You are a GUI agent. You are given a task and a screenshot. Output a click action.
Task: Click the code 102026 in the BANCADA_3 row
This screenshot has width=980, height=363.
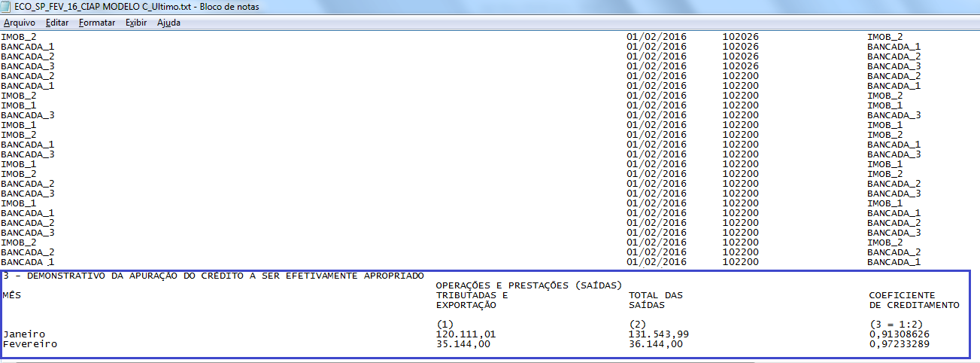click(741, 66)
